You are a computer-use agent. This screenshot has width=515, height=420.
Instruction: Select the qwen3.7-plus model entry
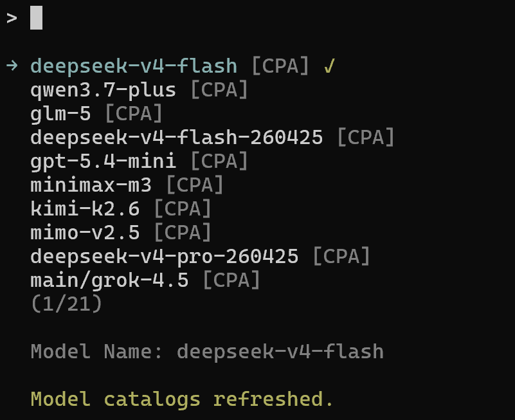139,89
